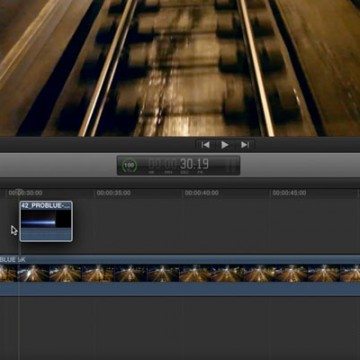
Task: Click the 00:00:35:00 ruler mark
Action: [114, 193]
